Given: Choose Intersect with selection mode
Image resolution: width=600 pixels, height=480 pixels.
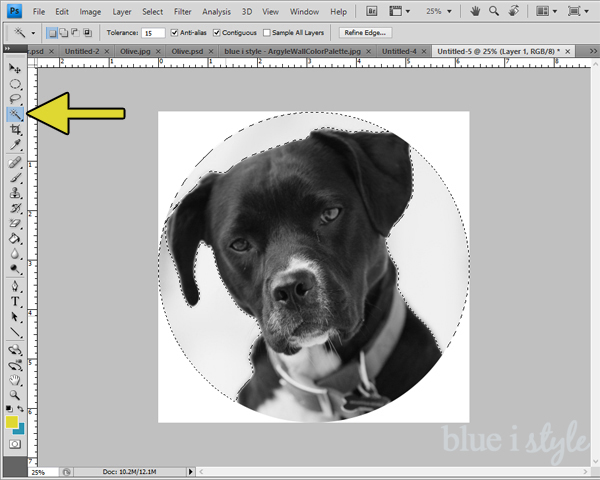Looking at the screenshot, I should (88, 33).
